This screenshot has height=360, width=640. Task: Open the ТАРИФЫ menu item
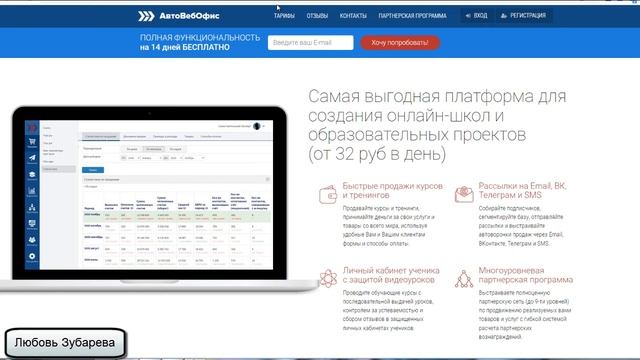click(284, 16)
